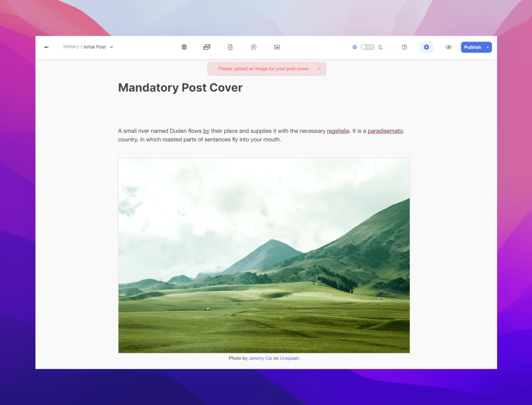This screenshot has height=405, width=532.
Task: Click the moon dark mode icon
Action: point(380,47)
